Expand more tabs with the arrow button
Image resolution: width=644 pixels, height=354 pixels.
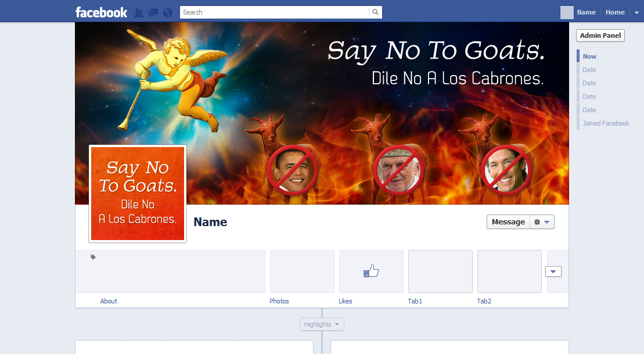[x=553, y=271]
